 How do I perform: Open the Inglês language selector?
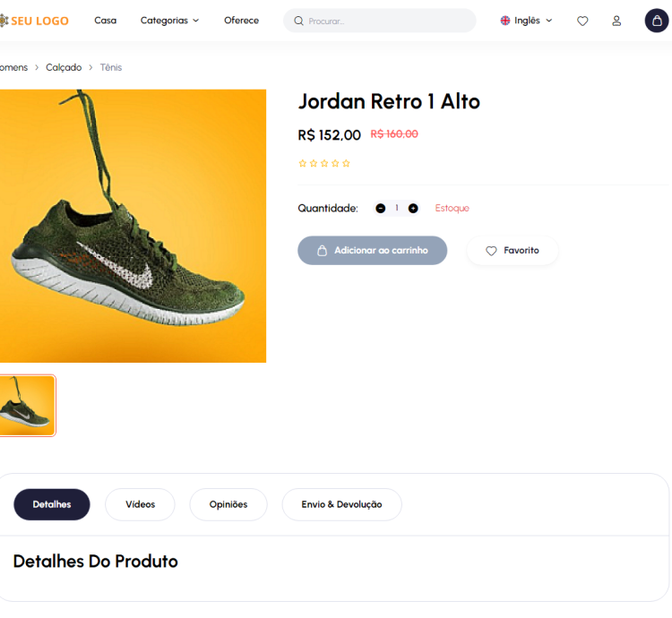pos(527,21)
